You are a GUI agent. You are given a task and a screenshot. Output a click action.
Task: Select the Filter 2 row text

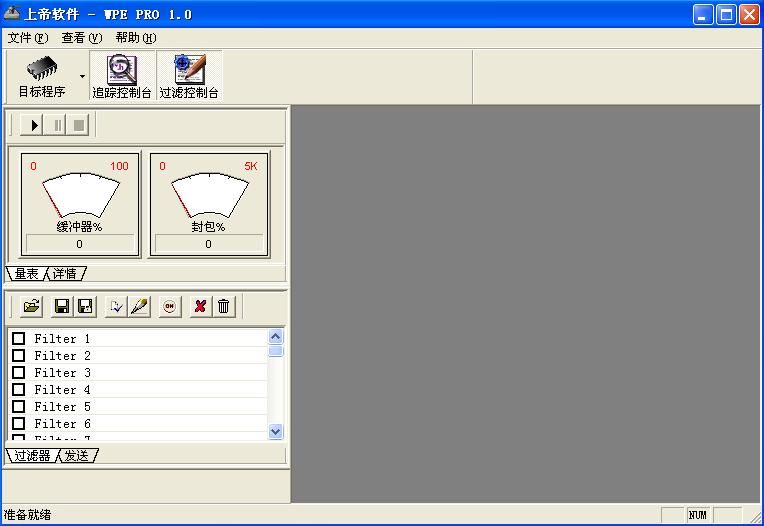(x=62, y=356)
